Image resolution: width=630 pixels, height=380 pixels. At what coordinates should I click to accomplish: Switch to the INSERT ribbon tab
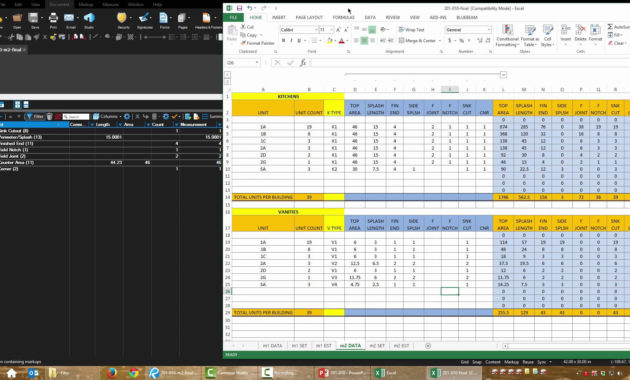click(278, 17)
